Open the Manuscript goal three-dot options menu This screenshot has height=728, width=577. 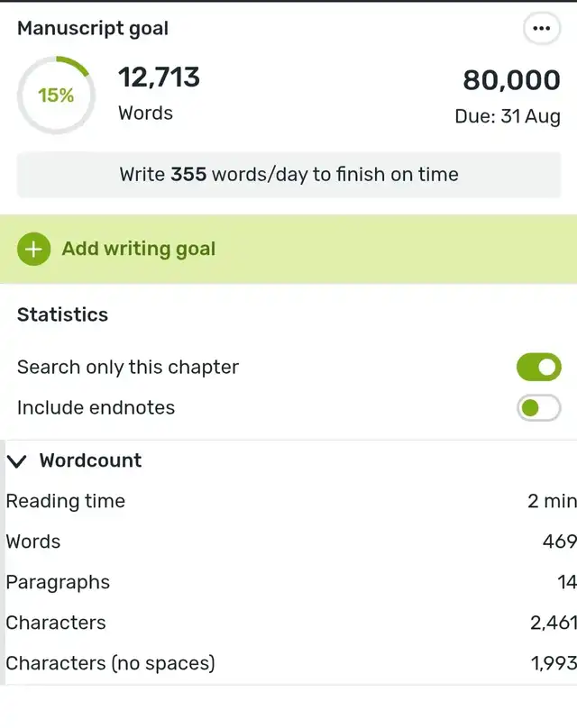click(541, 29)
